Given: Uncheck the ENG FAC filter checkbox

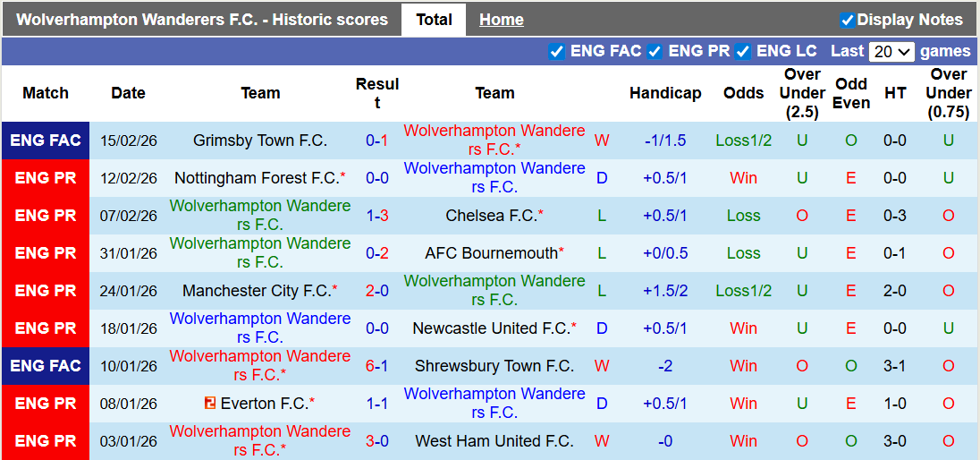Looking at the screenshot, I should 557,52.
